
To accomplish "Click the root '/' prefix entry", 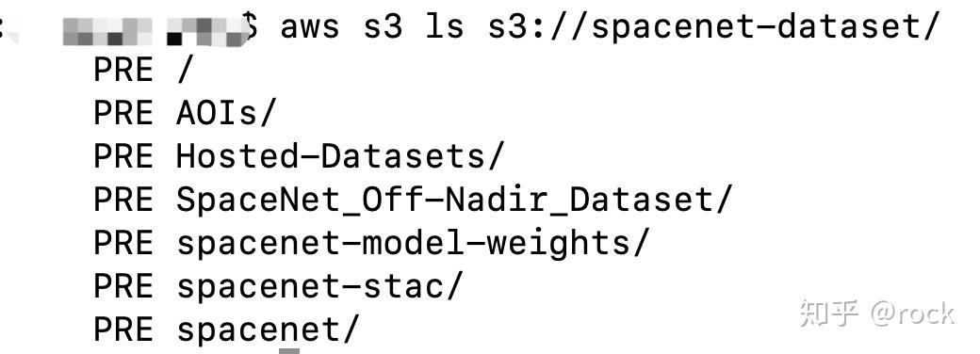I will (x=183, y=70).
